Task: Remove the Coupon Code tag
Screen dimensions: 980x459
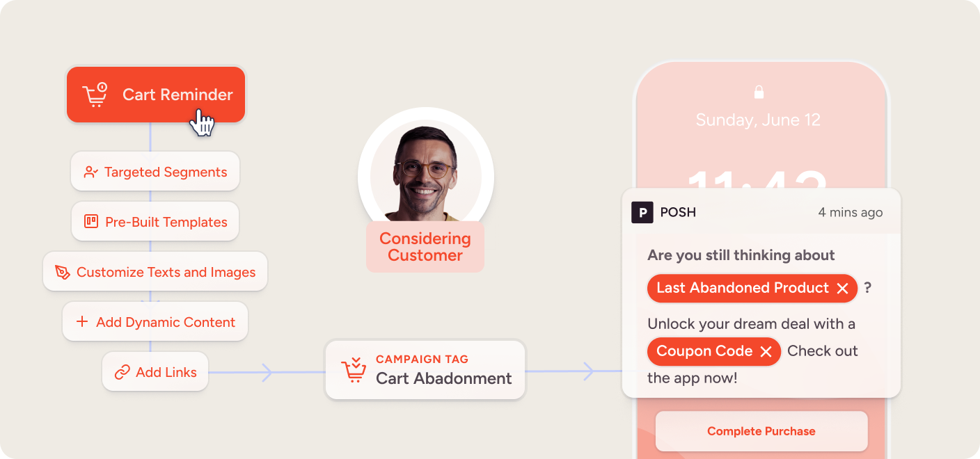Action: point(766,352)
